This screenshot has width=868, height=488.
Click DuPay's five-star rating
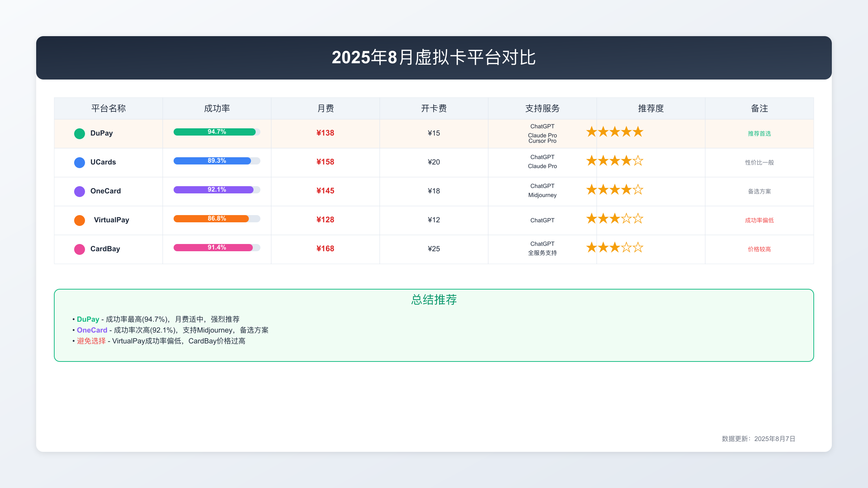pos(615,132)
